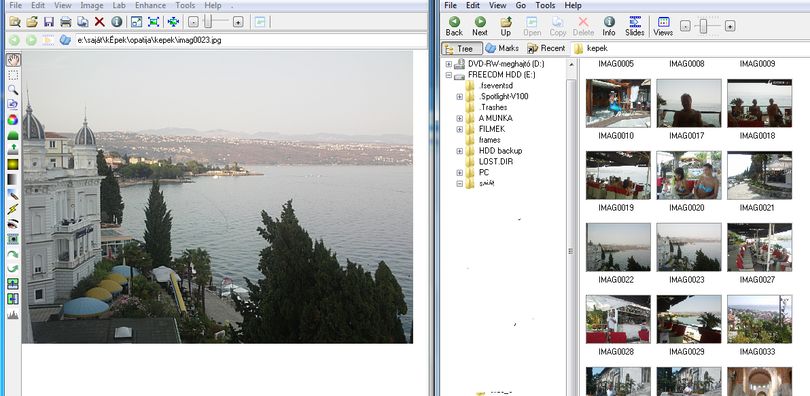The width and height of the screenshot is (810, 396).
Task: Click the lightning bolt auto-enhance icon
Action: (x=13, y=209)
